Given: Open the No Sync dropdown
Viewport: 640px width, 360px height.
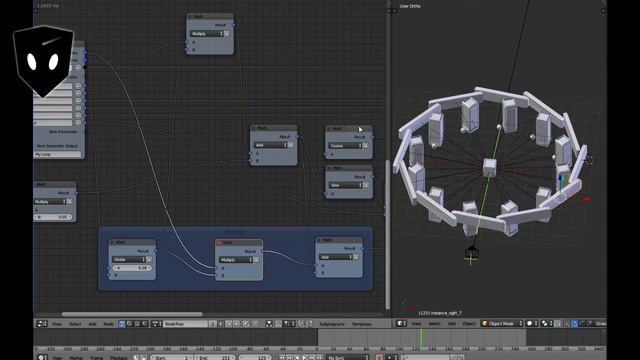Looking at the screenshot, I should [x=348, y=357].
